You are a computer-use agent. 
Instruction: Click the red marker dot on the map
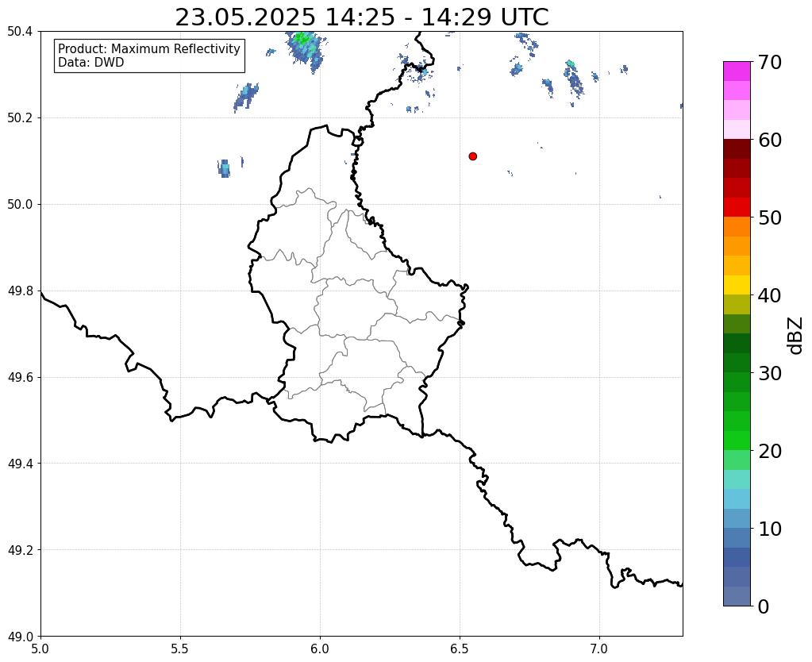pos(472,156)
